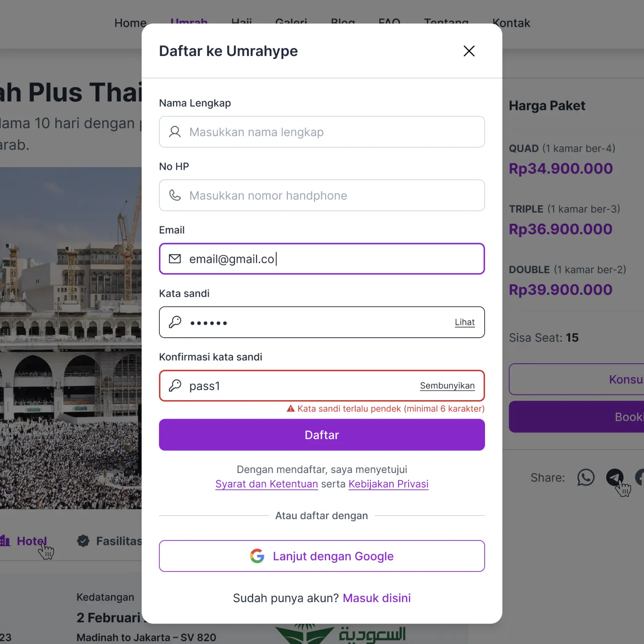Hide confirmation password via Sembunyikan toggle
Image resolution: width=644 pixels, height=644 pixels.
coord(447,386)
